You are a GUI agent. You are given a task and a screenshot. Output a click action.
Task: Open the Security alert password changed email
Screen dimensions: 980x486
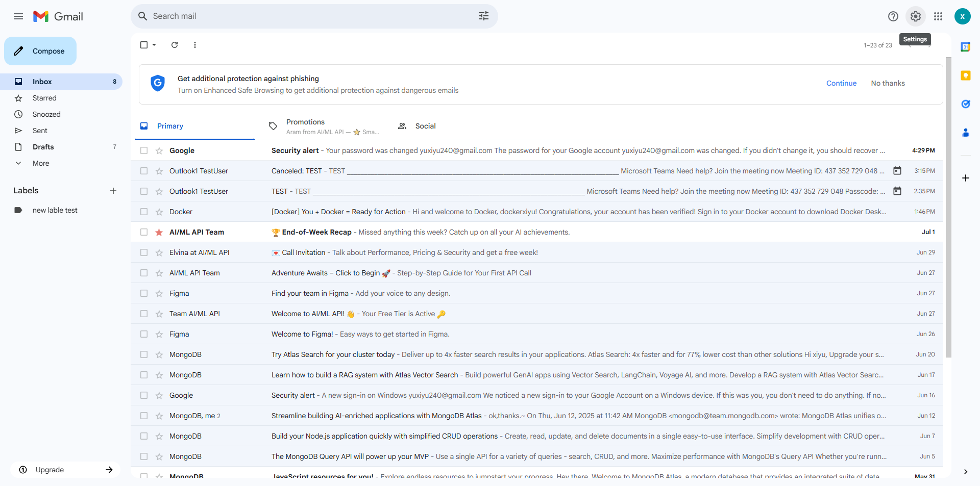537,150
